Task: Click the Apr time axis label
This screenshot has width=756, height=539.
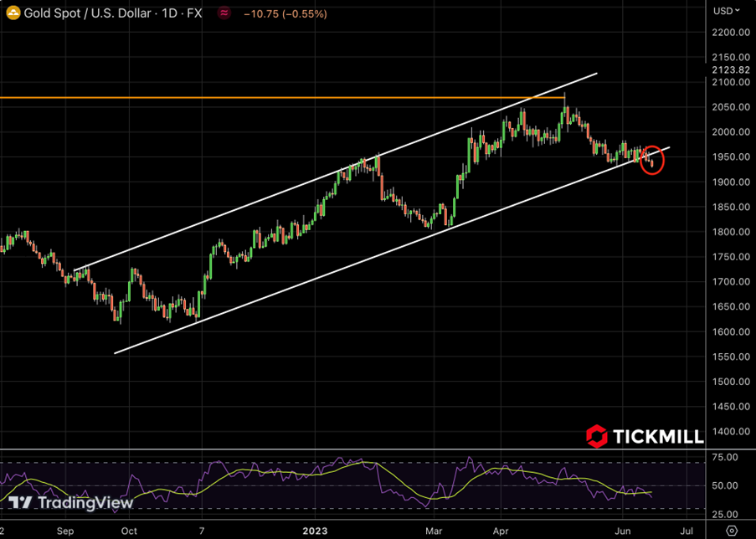Action: pyautogui.click(x=501, y=531)
